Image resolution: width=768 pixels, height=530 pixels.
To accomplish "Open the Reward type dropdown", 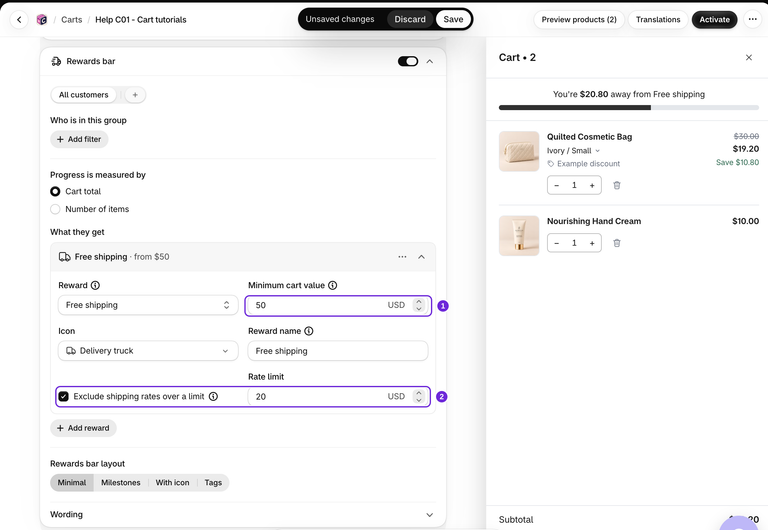I will tap(148, 305).
